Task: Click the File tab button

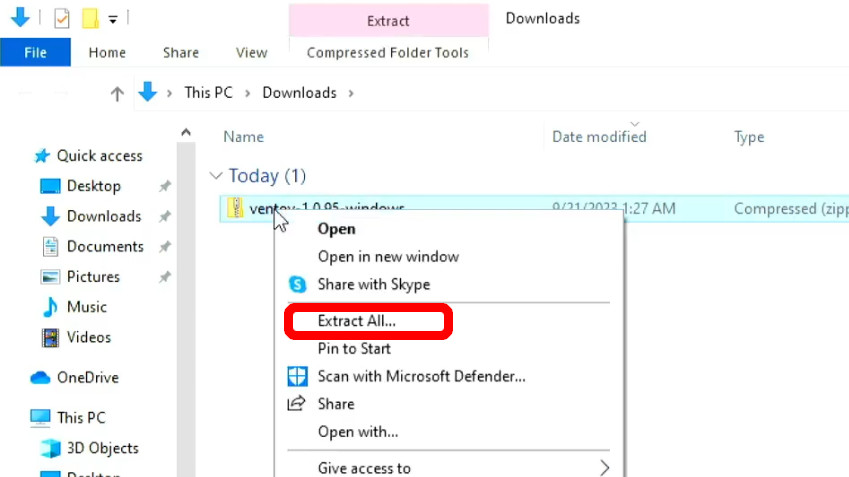Action: [35, 53]
